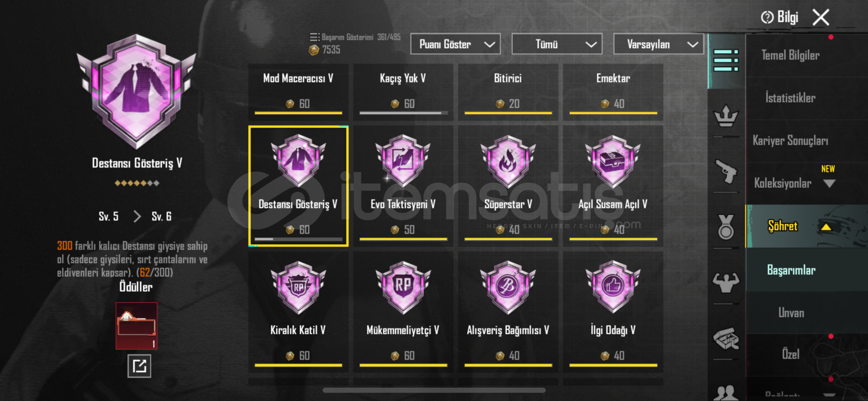
Task: Switch to Temel Bilgiler tab
Action: coord(790,55)
